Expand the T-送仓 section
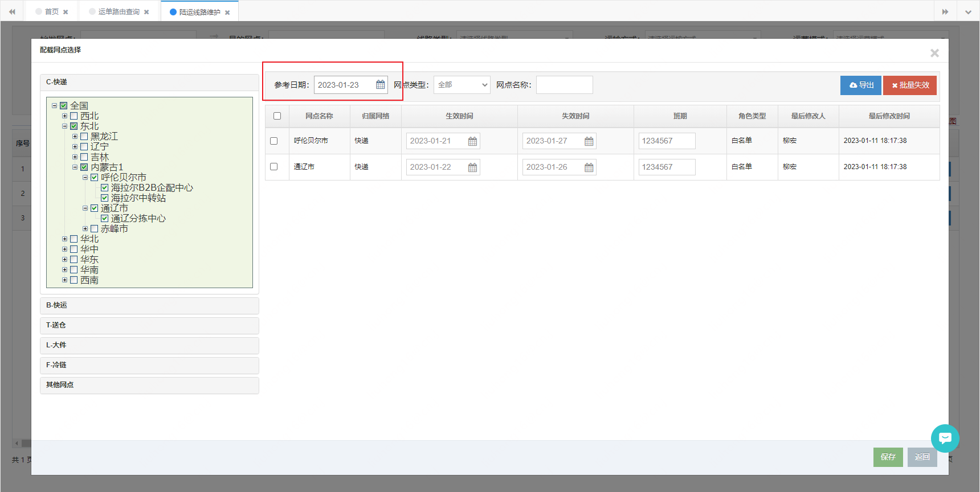This screenshot has height=492, width=980. click(x=149, y=326)
